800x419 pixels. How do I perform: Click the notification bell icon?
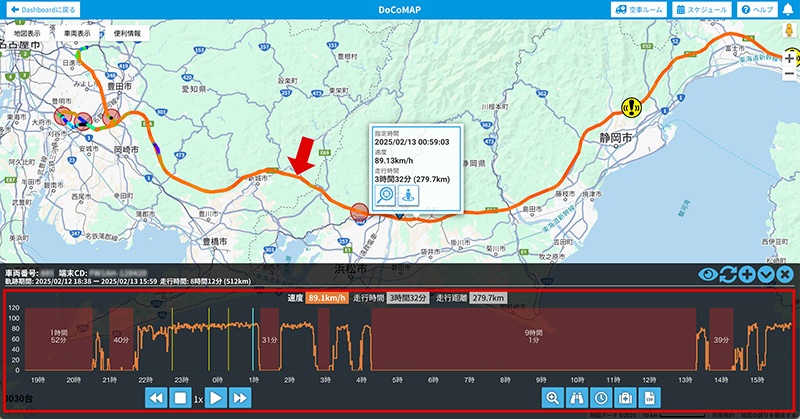click(x=788, y=9)
